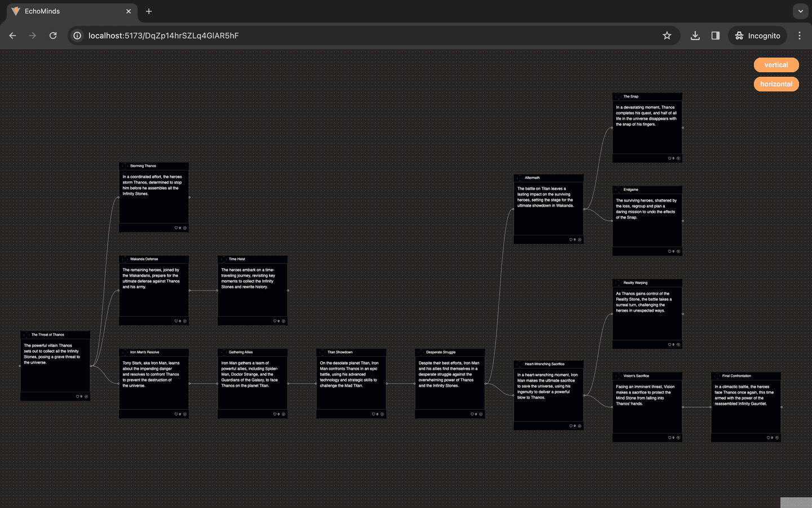Click circled arrow icon on Gathering Allies
This screenshot has height=508, width=812.
[x=284, y=414]
